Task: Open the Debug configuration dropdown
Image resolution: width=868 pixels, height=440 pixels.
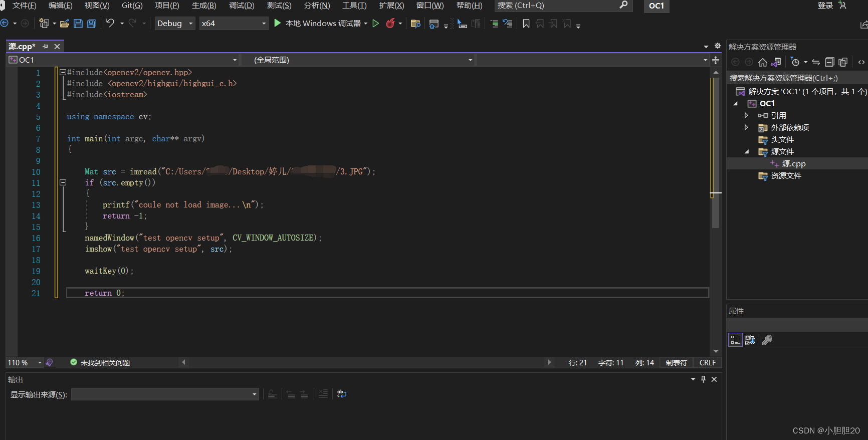Action: click(175, 24)
